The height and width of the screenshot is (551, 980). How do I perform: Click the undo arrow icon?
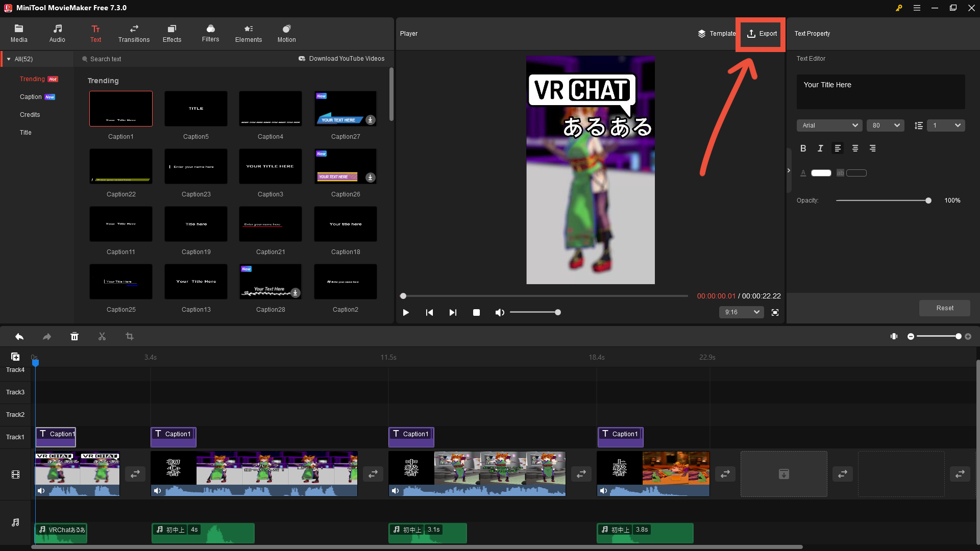click(x=19, y=337)
